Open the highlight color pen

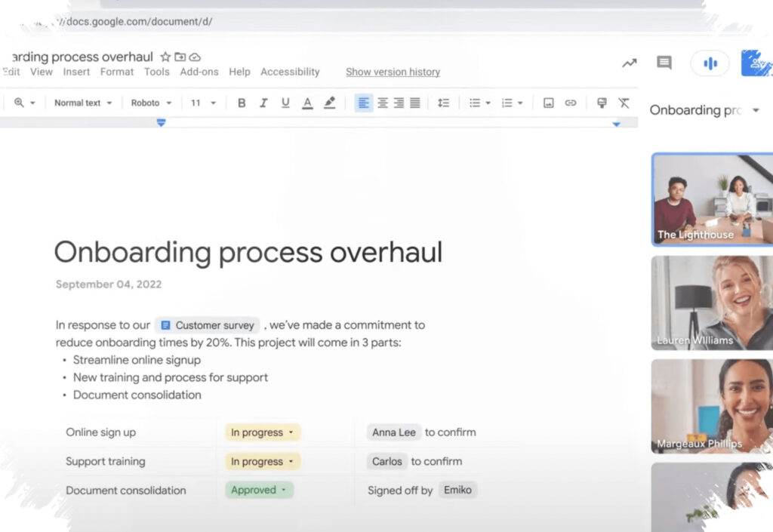[x=329, y=103]
